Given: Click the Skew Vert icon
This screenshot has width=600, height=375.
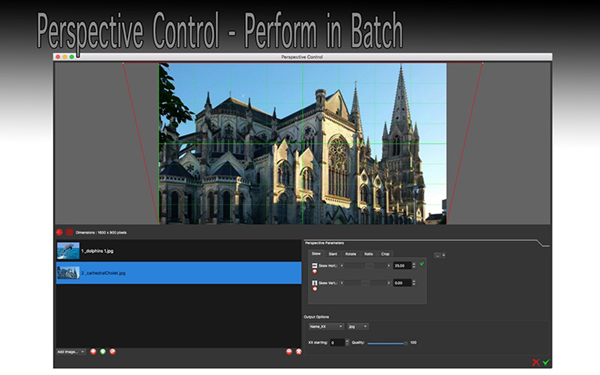Looking at the screenshot, I should pos(315,283).
